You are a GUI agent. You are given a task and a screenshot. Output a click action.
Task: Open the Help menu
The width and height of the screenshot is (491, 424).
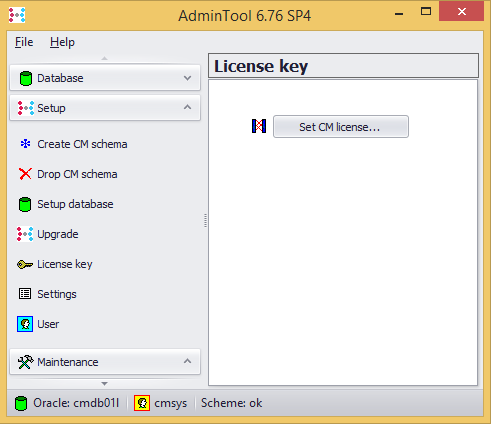tap(62, 42)
